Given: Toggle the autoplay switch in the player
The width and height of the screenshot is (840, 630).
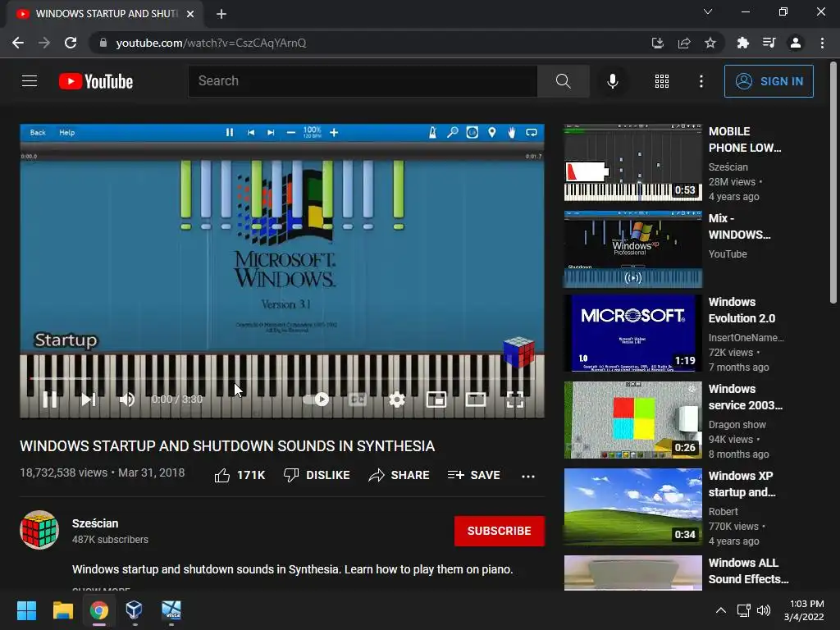Looking at the screenshot, I should click(x=316, y=399).
